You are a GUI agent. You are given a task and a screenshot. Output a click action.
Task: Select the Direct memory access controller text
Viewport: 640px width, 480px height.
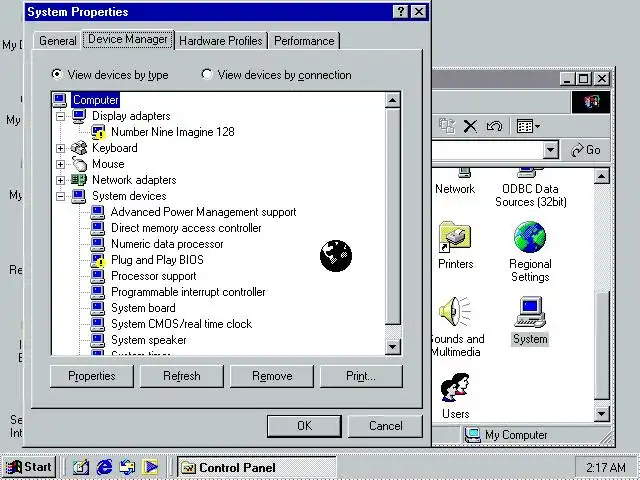[186, 228]
